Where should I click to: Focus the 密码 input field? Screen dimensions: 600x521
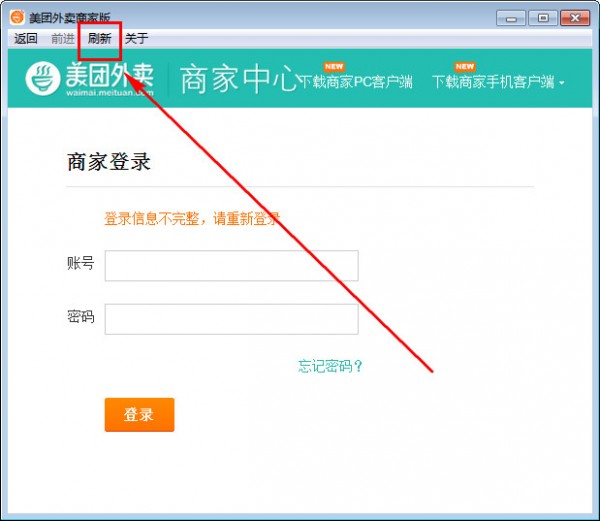(x=231, y=319)
